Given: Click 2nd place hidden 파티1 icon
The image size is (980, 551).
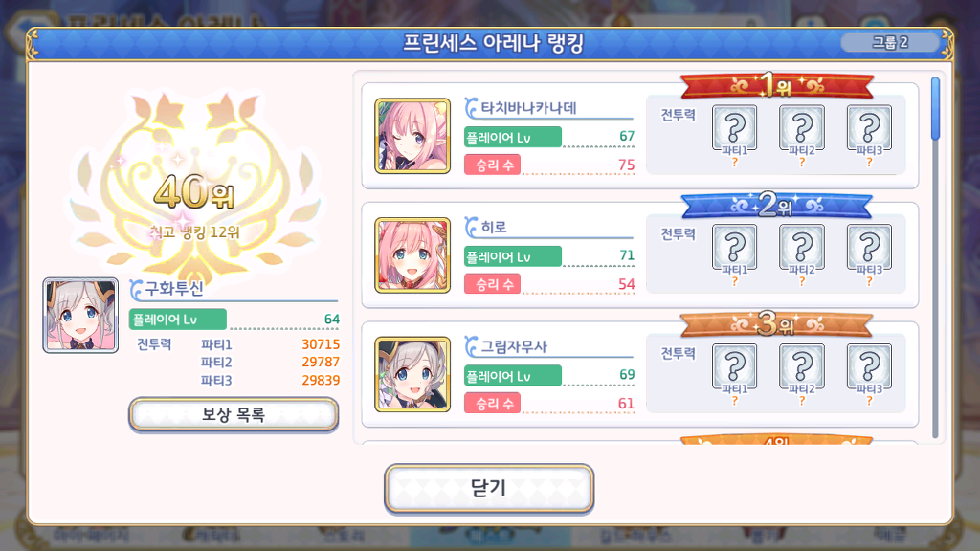Looking at the screenshot, I should coord(734,248).
